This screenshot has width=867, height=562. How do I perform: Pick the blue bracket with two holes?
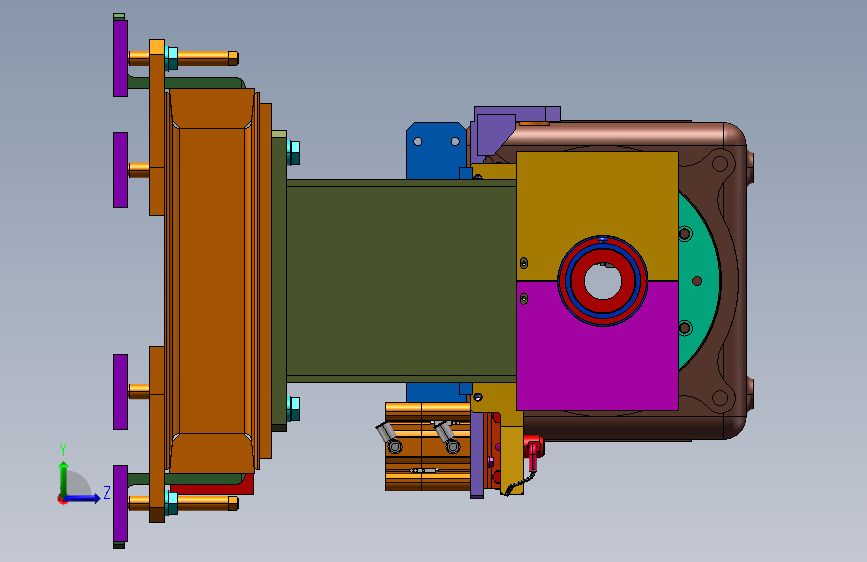pyautogui.click(x=436, y=149)
